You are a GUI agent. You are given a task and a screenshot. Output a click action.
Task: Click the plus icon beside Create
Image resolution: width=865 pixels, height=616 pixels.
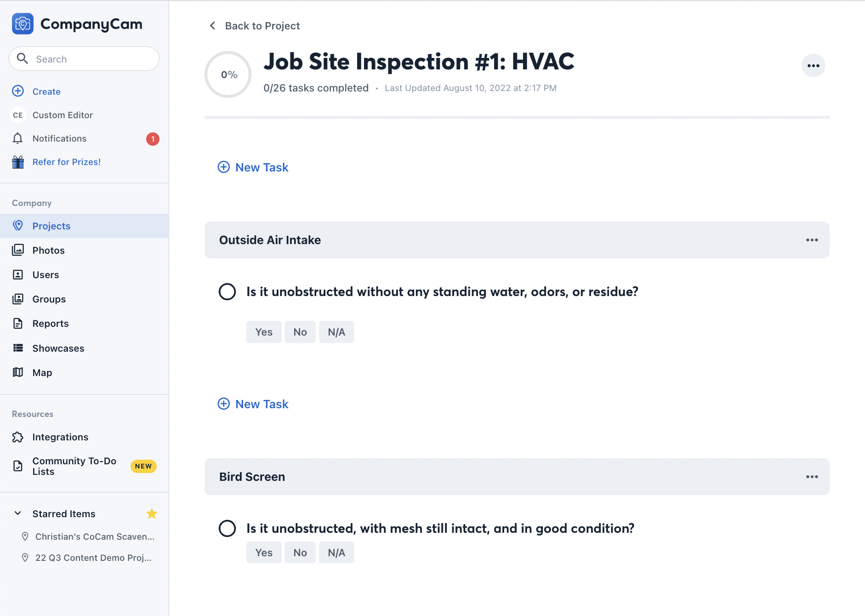pos(18,91)
